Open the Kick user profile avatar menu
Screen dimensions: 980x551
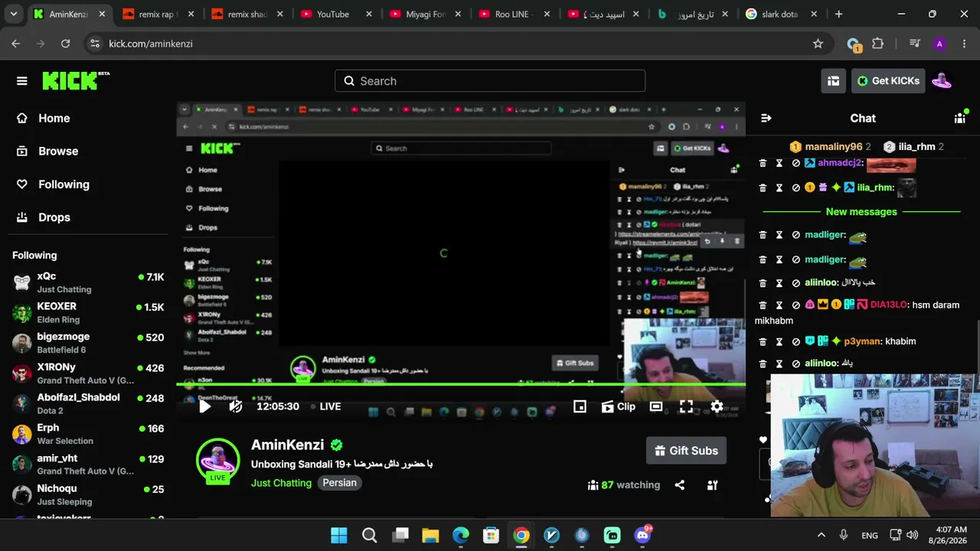[x=942, y=81]
